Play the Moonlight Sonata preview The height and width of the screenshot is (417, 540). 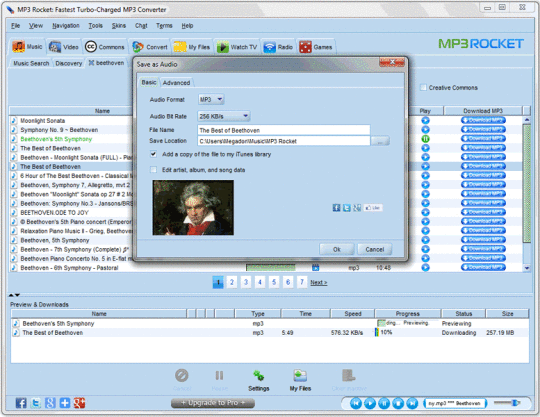[426, 121]
